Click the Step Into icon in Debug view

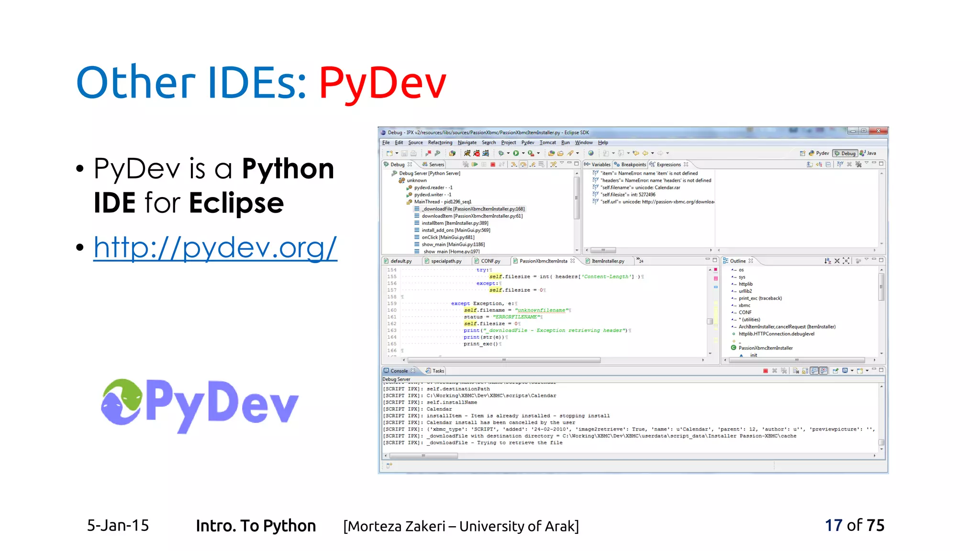point(513,164)
